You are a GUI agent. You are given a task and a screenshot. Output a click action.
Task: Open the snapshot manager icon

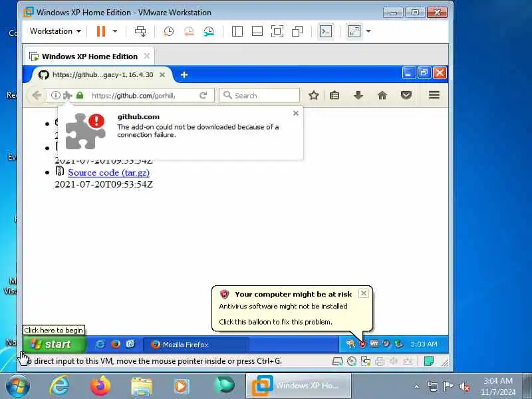[x=209, y=31]
